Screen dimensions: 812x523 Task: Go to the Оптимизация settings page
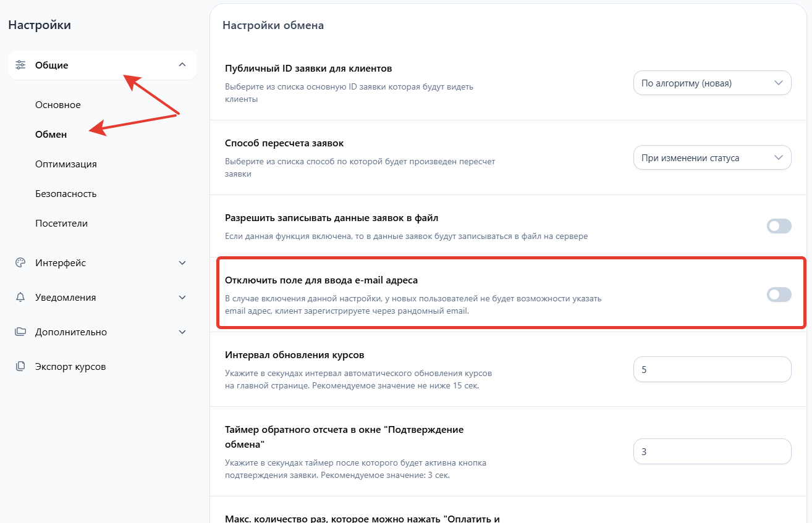pos(66,164)
